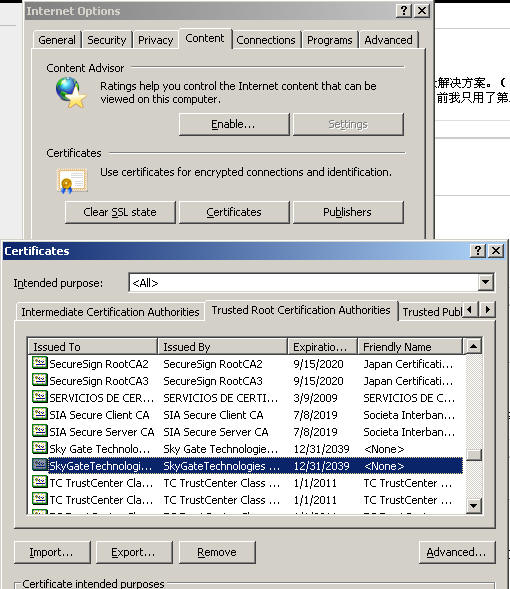Click the SIA Secure Client CA certificate icon
Image resolution: width=510 pixels, height=589 pixels.
coord(39,414)
